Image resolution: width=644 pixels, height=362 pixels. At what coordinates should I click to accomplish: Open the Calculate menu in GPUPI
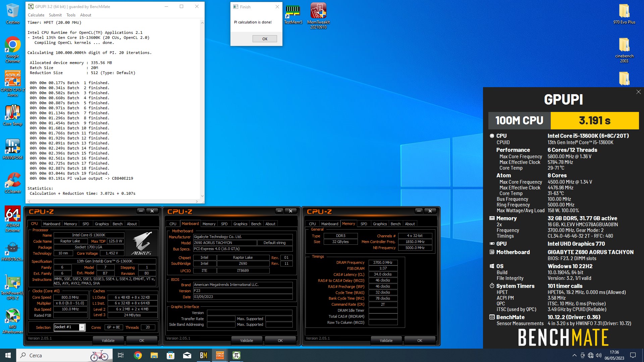tap(36, 15)
